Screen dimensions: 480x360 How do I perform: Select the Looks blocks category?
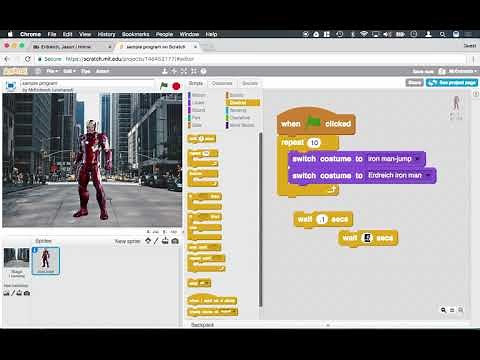click(198, 103)
